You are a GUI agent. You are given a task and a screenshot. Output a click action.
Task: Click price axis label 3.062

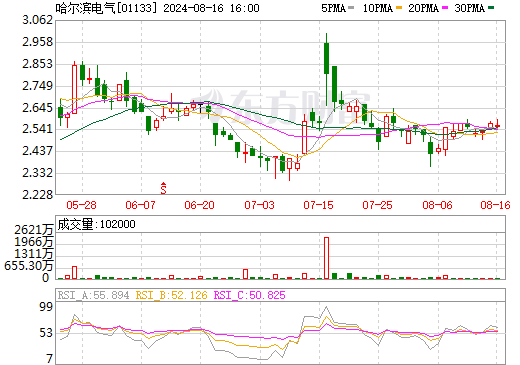[38, 20]
